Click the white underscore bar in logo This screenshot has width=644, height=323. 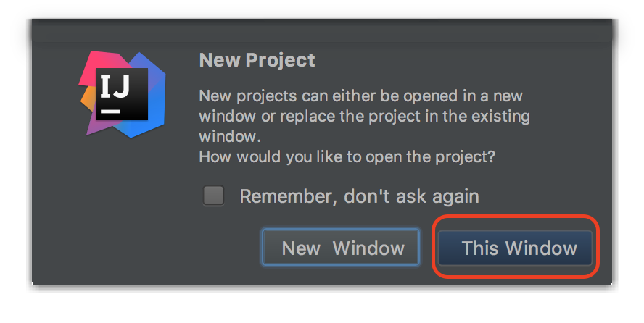click(110, 111)
